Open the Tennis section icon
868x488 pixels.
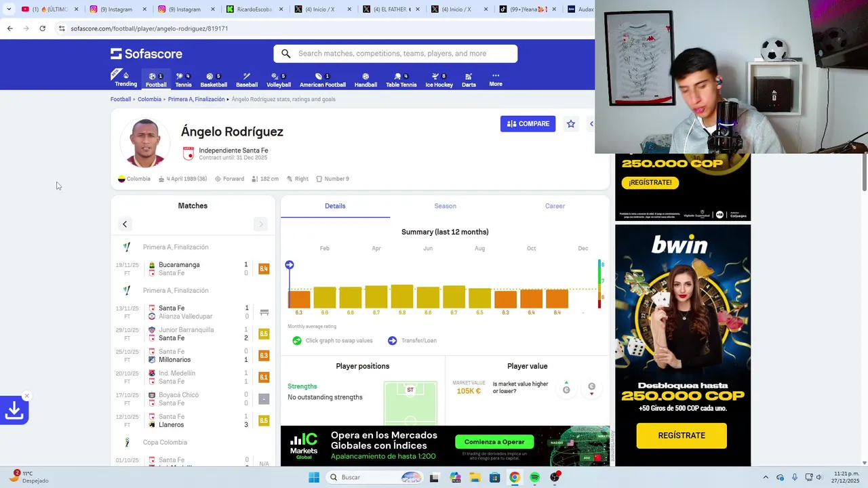(x=183, y=79)
